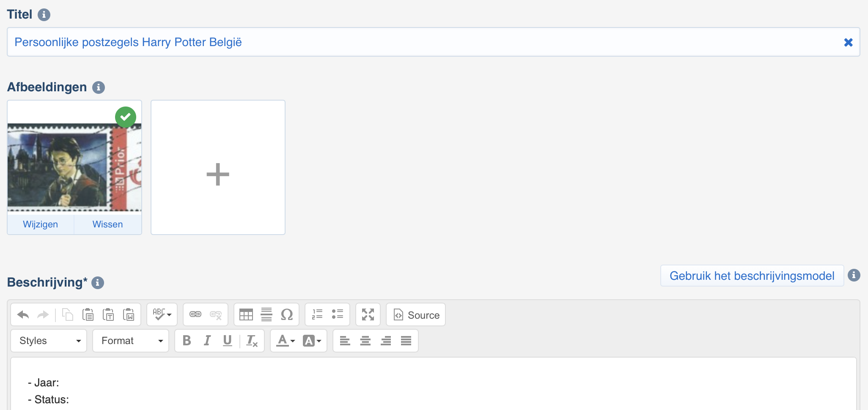This screenshot has width=868, height=410.
Task: Add a new image with the plus box
Action: coord(218,167)
